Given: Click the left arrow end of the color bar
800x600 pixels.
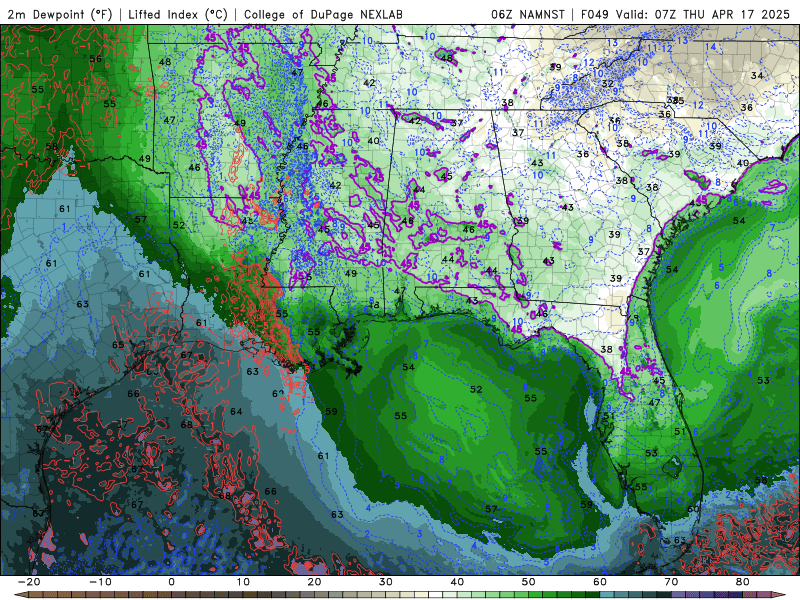Looking at the screenshot, I should 20,594.
